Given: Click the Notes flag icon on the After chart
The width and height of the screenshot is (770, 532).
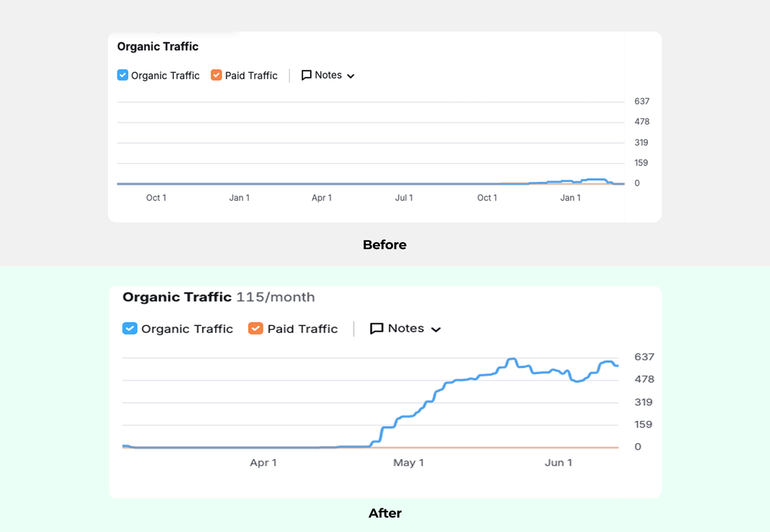Looking at the screenshot, I should click(x=377, y=328).
